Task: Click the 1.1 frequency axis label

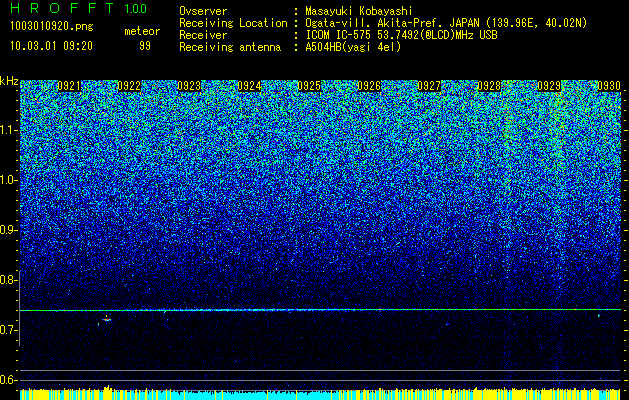Action: click(9, 130)
